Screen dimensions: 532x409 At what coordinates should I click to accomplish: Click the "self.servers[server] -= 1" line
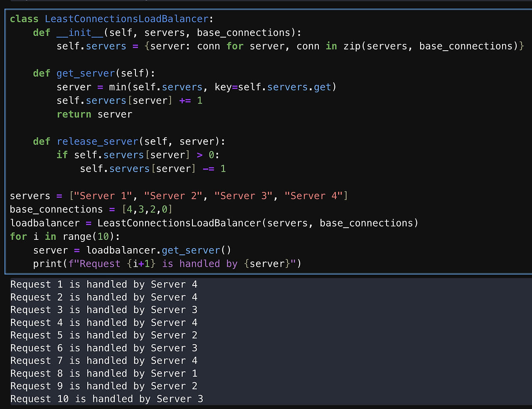[x=153, y=169]
